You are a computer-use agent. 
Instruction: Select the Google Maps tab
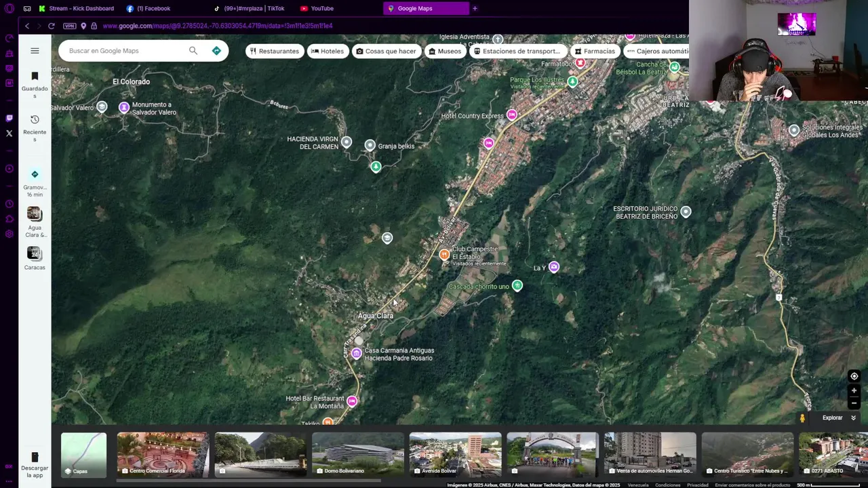(x=426, y=8)
